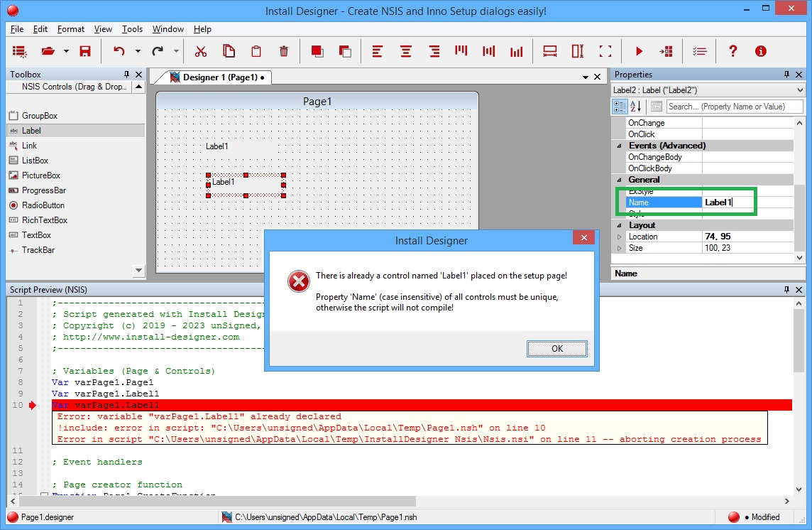Open the File menu
Image resolution: width=812 pixels, height=530 pixels.
click(x=17, y=29)
